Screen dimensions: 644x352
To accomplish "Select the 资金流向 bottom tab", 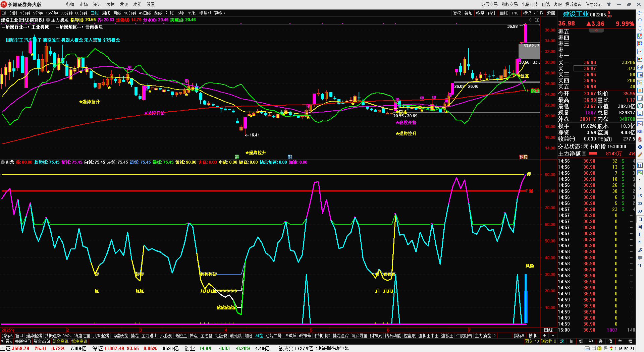I will pyautogui.click(x=42, y=341).
